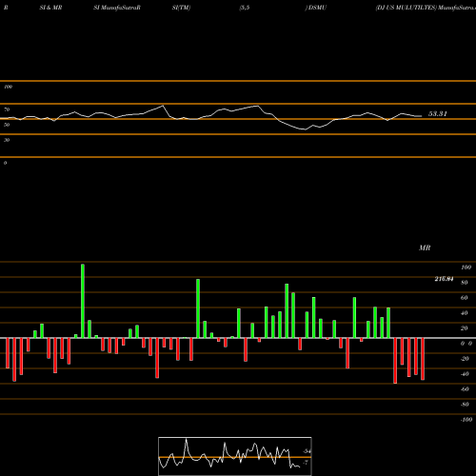Viewport: 476px width, 476px height.
Task: Click the RSI axis label 30
Action: (7, 140)
